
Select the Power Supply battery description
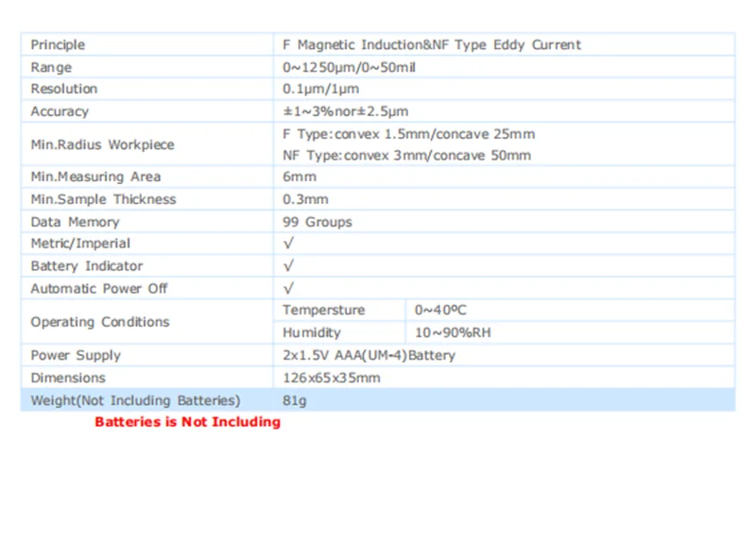click(369, 356)
